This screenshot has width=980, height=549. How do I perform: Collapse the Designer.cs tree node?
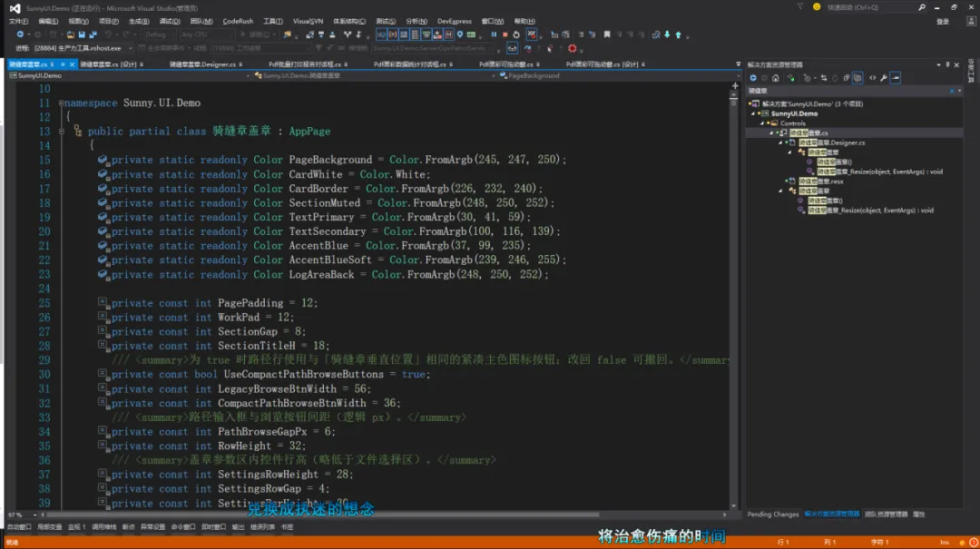780,143
